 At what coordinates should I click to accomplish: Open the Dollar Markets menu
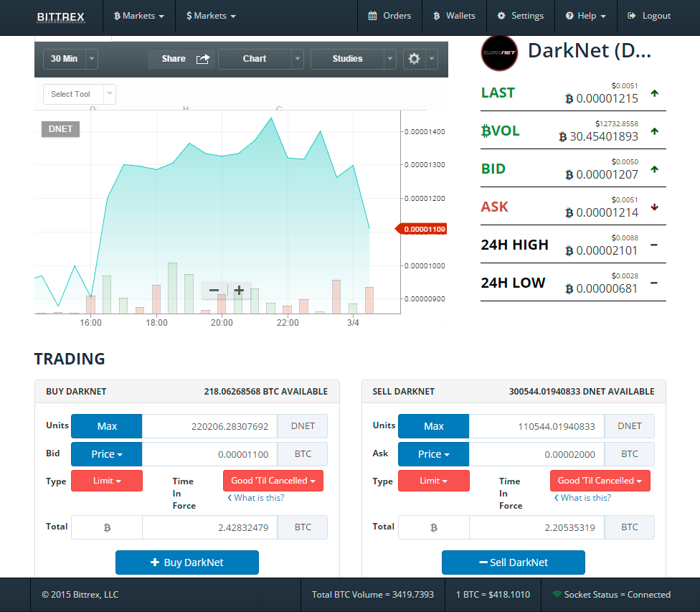point(211,16)
